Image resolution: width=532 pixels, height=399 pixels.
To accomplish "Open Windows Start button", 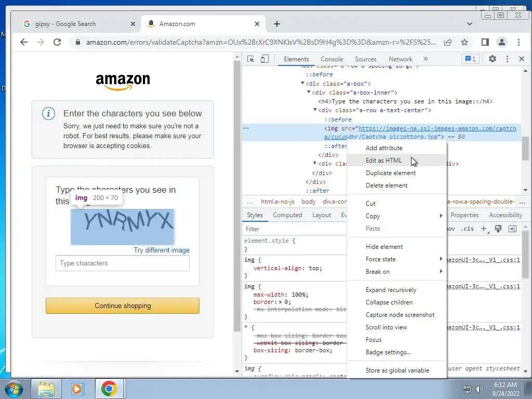I will click(x=14, y=389).
